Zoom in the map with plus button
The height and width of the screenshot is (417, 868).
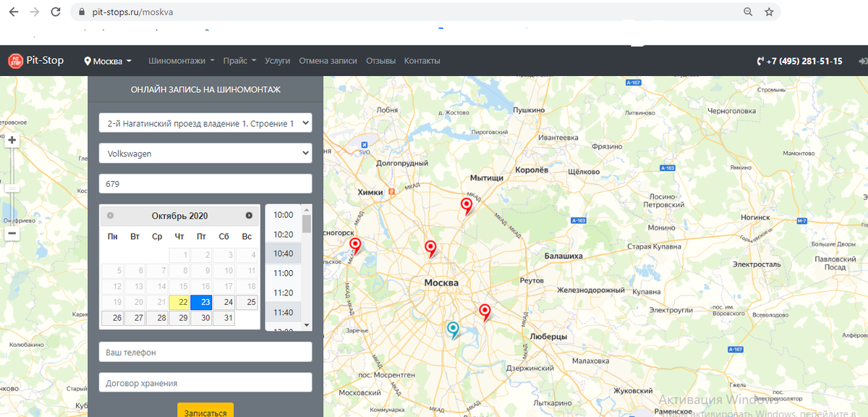12,140
